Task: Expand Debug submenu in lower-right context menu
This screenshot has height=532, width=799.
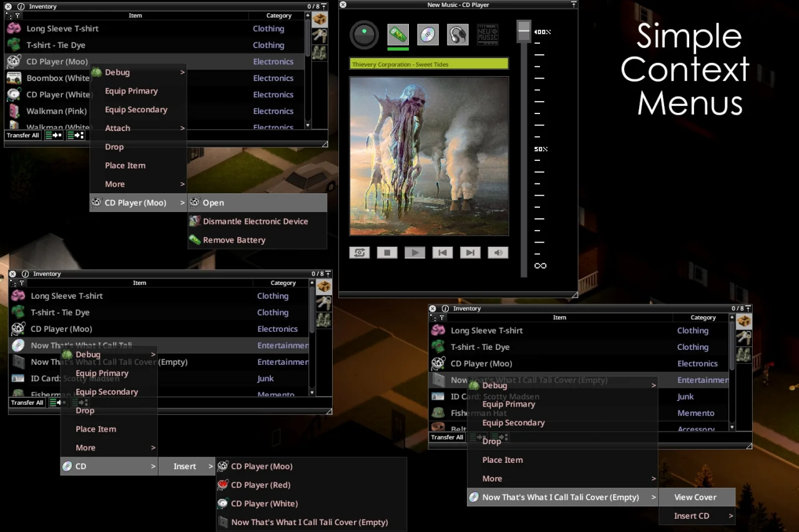Action: pyautogui.click(x=562, y=385)
